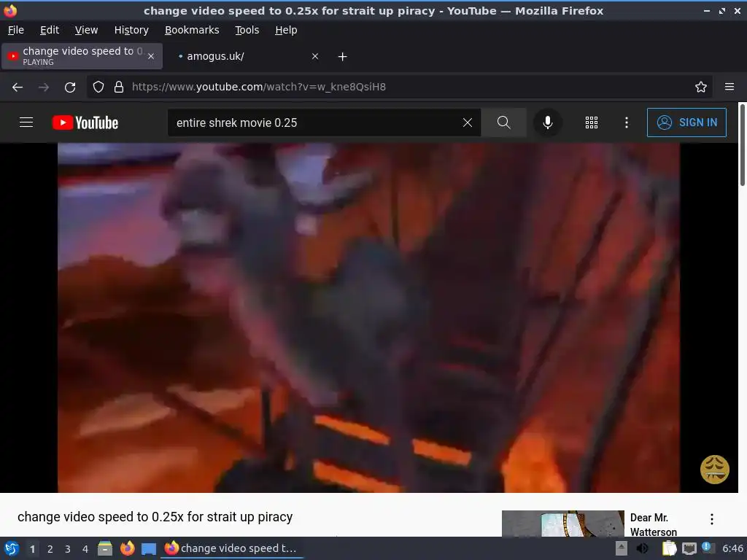Screen dimensions: 747x560
Task: Open the YouTube hamburger guide menu
Action: pyautogui.click(x=26, y=122)
